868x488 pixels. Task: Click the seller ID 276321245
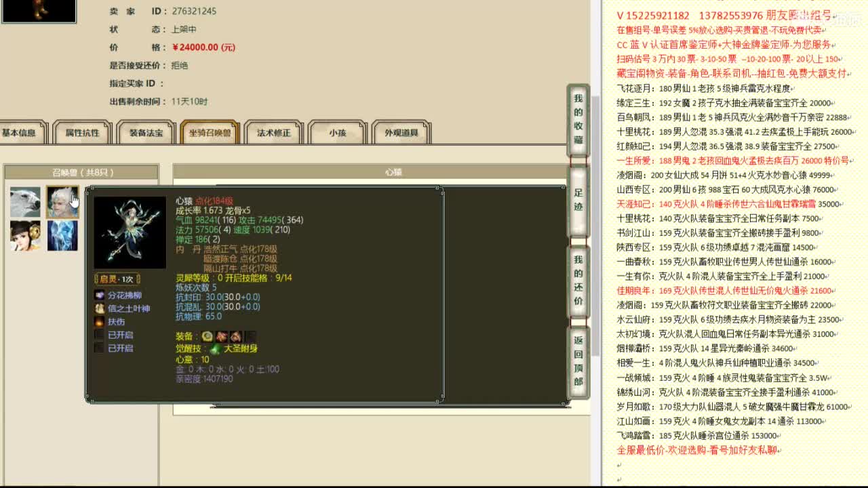click(x=193, y=12)
